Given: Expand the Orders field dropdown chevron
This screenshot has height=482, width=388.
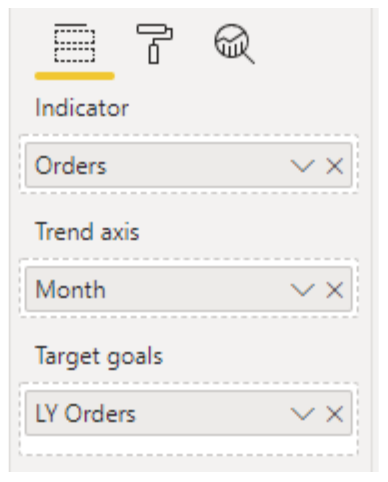Looking at the screenshot, I should click(303, 166).
